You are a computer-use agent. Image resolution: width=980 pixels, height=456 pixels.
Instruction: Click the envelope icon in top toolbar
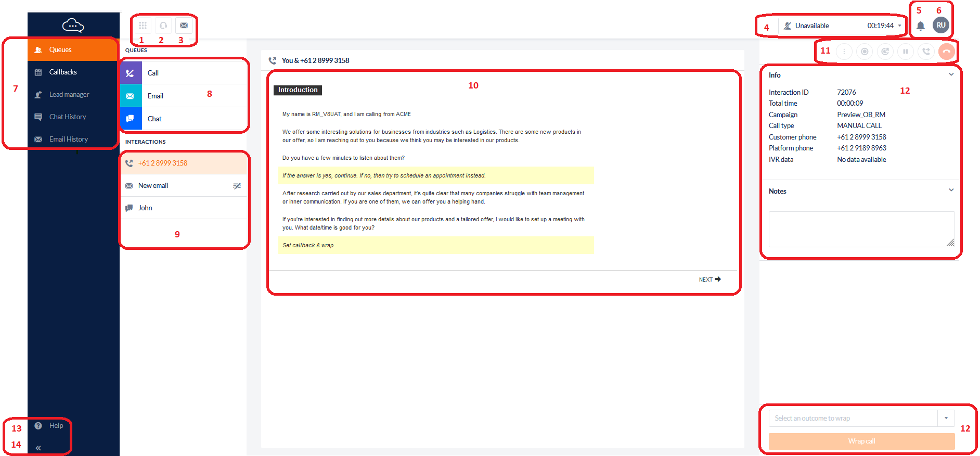point(184,26)
